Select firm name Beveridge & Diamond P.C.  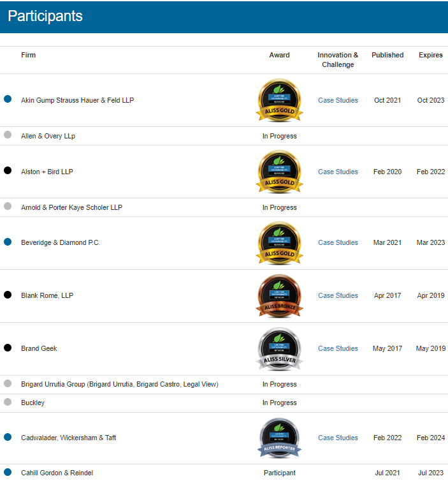pos(61,242)
